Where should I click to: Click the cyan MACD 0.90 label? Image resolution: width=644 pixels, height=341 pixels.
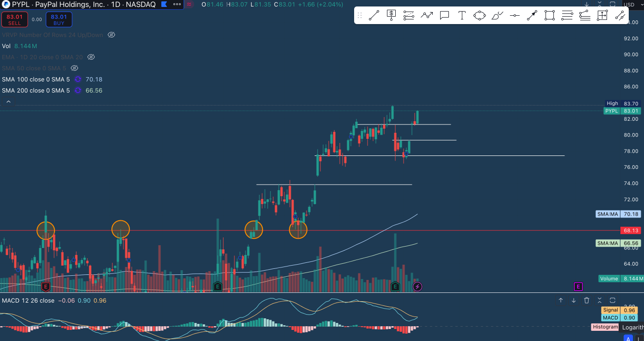(619, 317)
